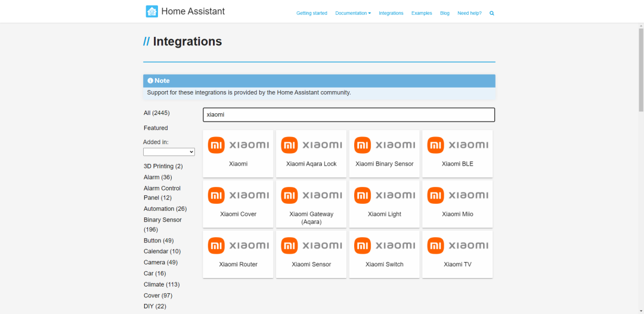Viewport: 644px width, 314px height.
Task: Filter by Calendar (10) category
Action: (x=162, y=251)
